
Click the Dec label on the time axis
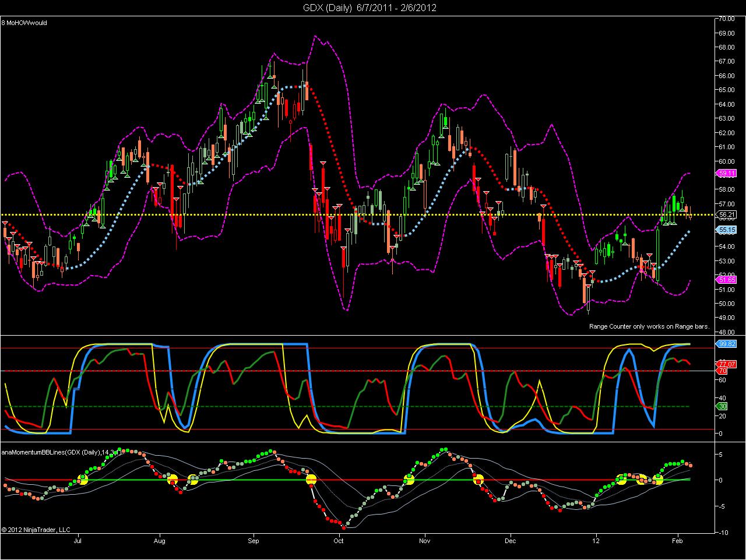click(510, 541)
